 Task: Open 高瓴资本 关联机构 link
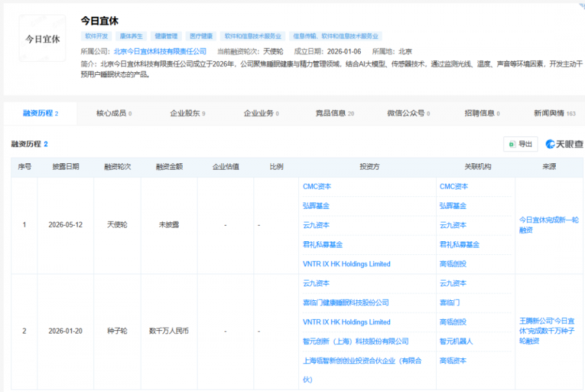(453, 361)
